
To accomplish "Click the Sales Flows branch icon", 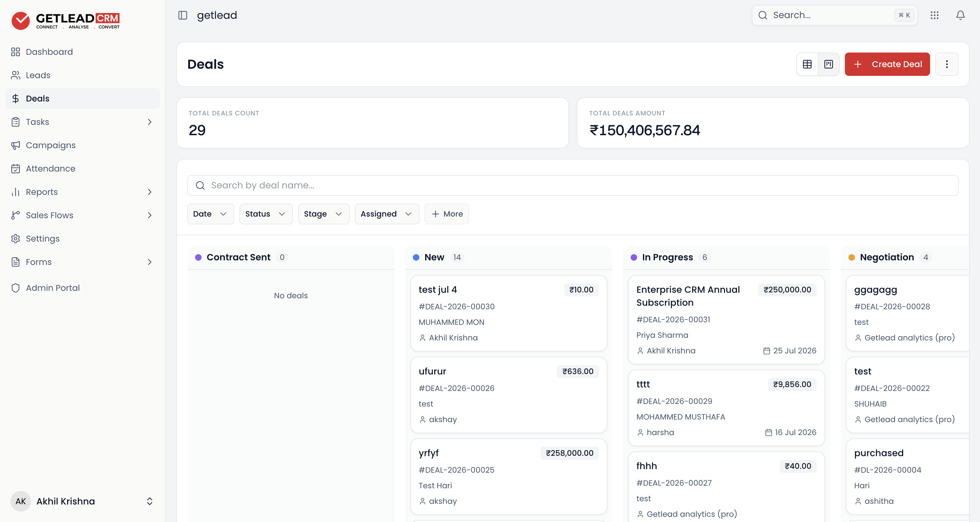I will (x=15, y=215).
